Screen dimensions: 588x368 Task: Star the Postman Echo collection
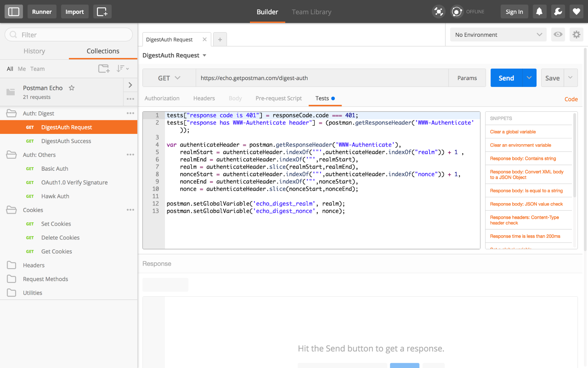pos(72,88)
